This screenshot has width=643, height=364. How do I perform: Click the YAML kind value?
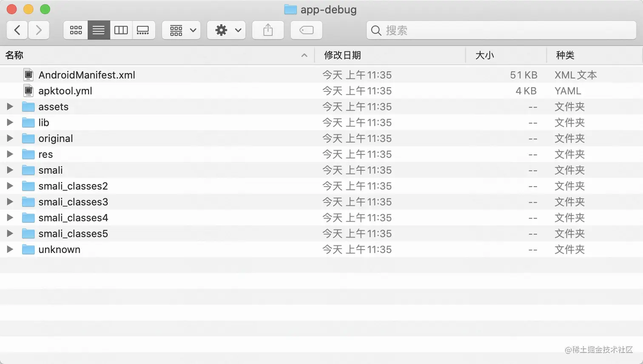tap(568, 91)
